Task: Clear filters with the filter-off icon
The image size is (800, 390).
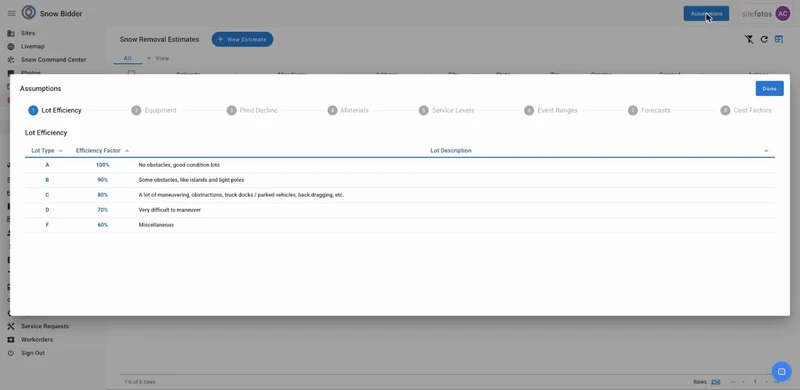Action: tap(748, 39)
